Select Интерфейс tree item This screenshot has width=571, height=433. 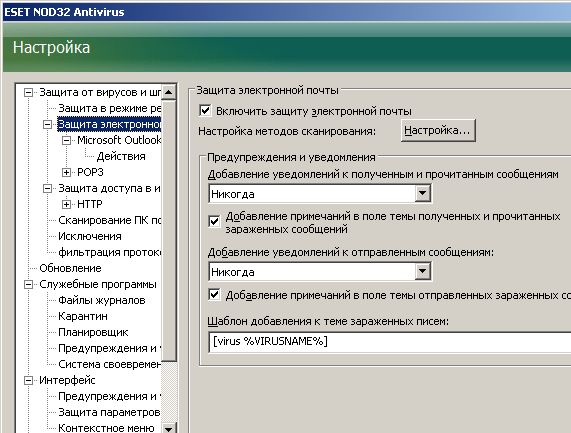click(x=67, y=381)
